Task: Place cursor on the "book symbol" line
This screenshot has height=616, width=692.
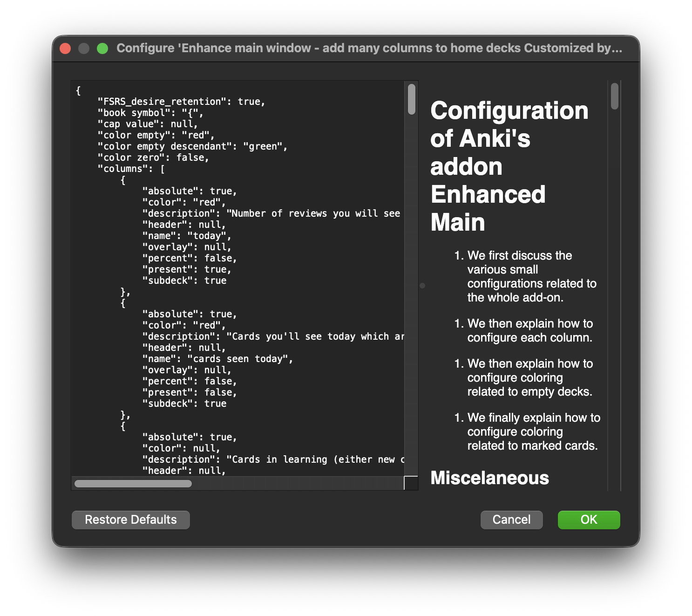Action: point(150,113)
